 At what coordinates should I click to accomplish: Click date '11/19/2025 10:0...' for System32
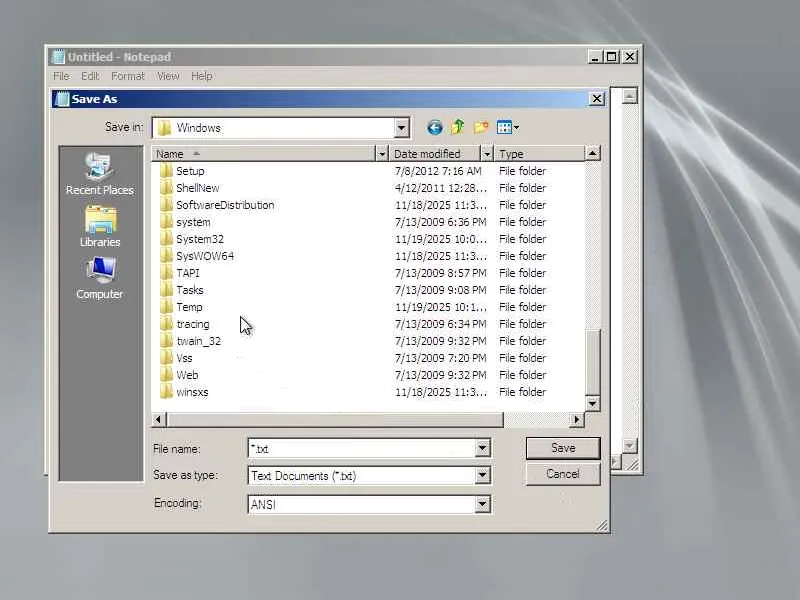[440, 239]
